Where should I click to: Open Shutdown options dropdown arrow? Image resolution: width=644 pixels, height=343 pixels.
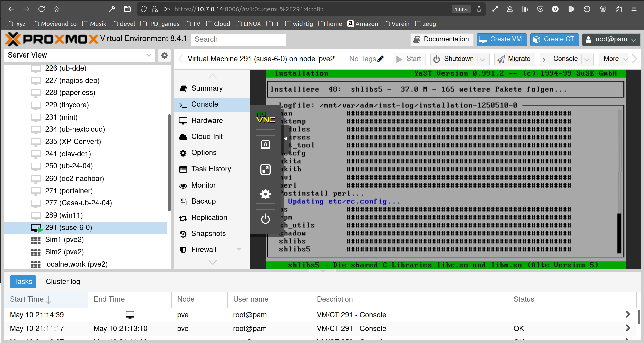click(x=483, y=59)
